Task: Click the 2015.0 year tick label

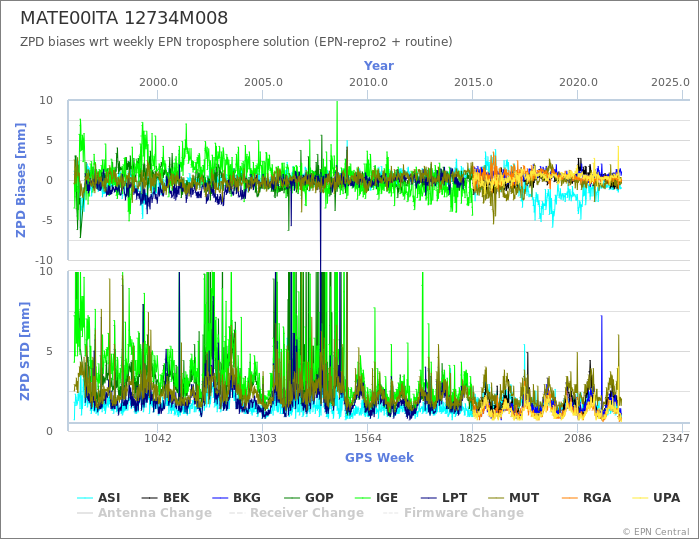Action: tap(473, 83)
